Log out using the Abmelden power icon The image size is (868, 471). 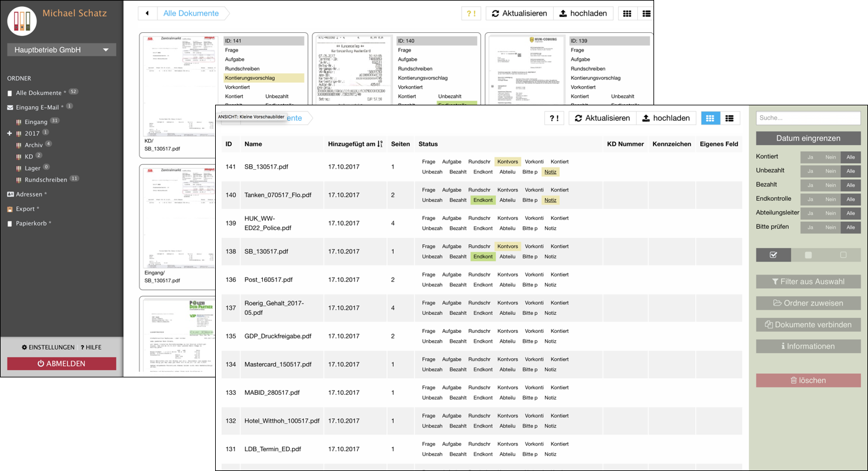pyautogui.click(x=61, y=363)
